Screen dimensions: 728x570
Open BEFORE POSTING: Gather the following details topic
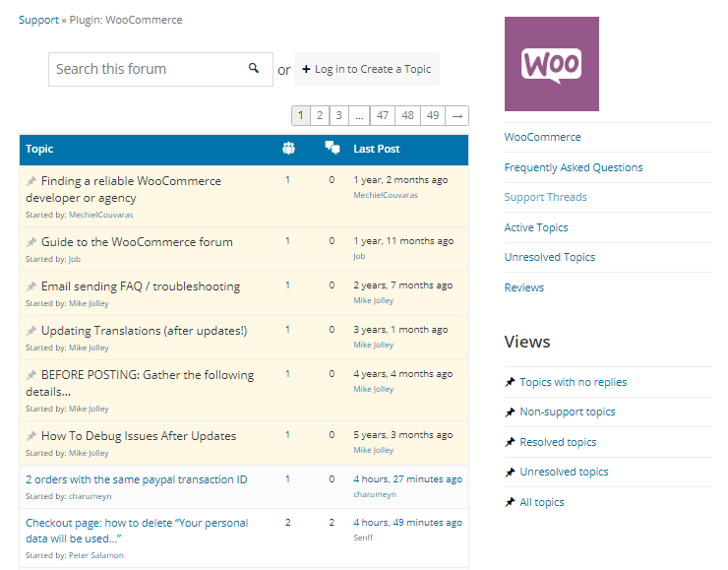click(x=140, y=383)
